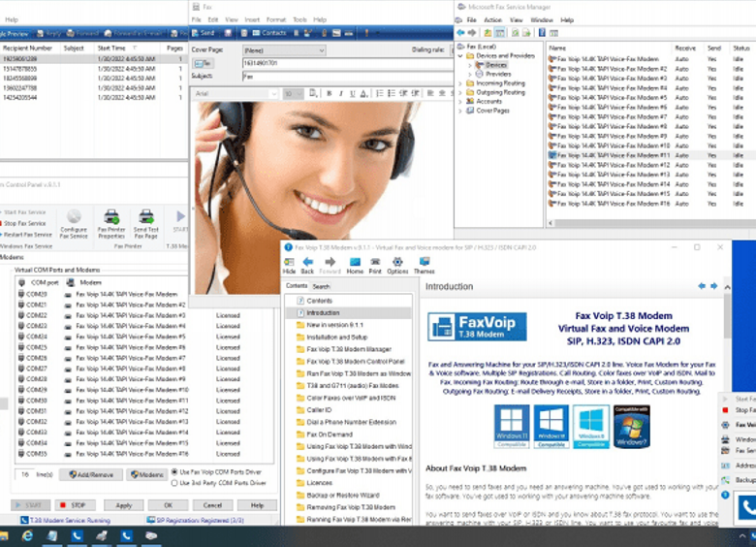The height and width of the screenshot is (547, 756).
Task: Open Caller ID help topic
Action: [319, 410]
